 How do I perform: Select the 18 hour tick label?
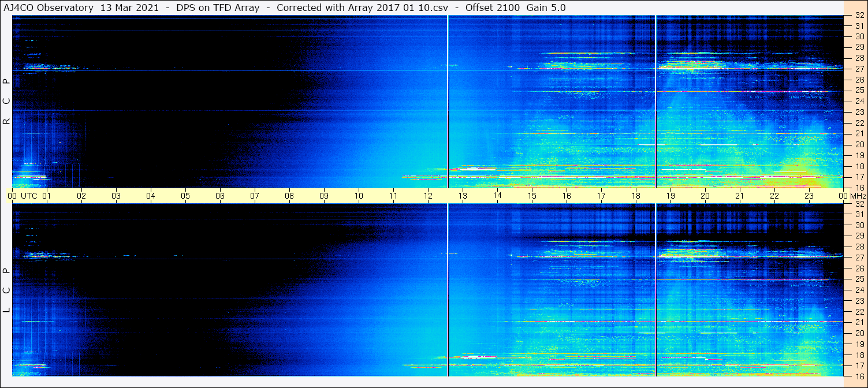(636, 196)
